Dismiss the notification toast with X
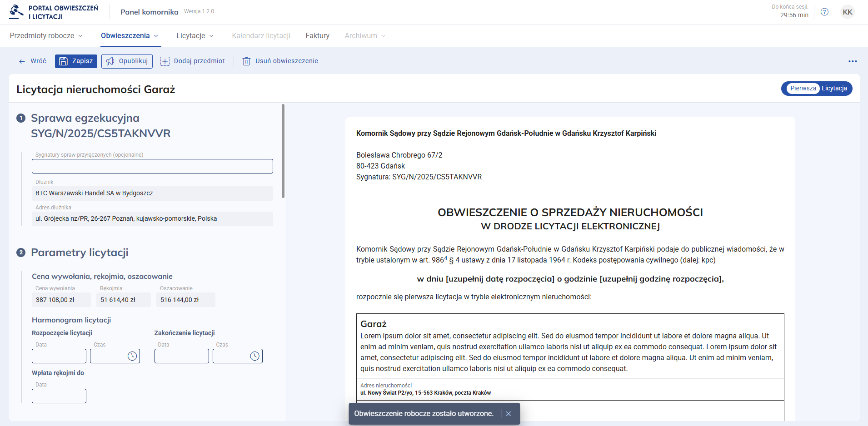Viewport: 868px width, 426px height. click(x=509, y=414)
